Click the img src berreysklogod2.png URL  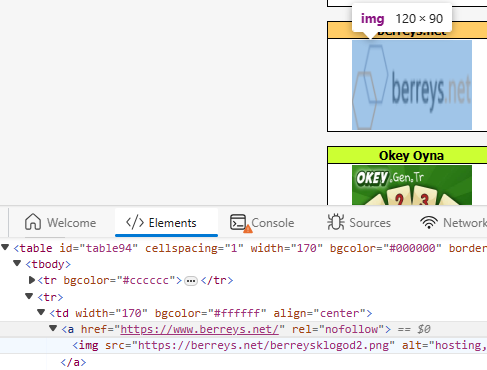coord(263,345)
